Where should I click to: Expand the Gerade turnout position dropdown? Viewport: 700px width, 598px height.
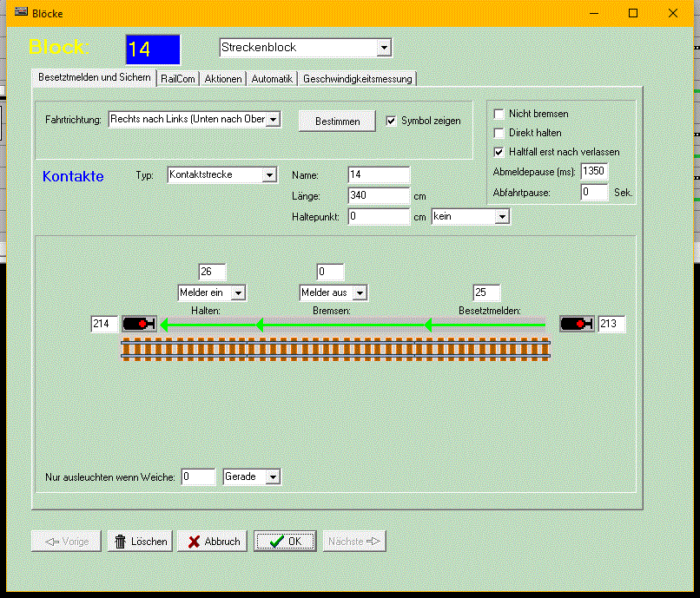pos(273,476)
